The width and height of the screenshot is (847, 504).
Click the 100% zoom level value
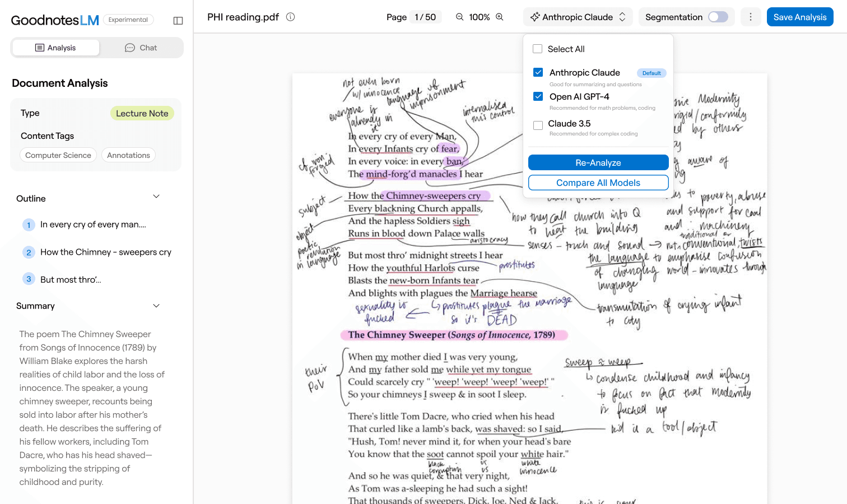[480, 17]
